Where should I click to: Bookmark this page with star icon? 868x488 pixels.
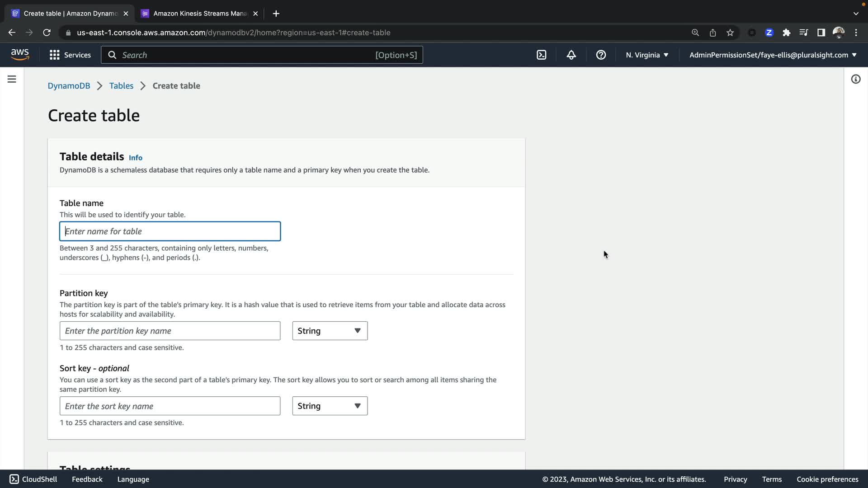730,33
